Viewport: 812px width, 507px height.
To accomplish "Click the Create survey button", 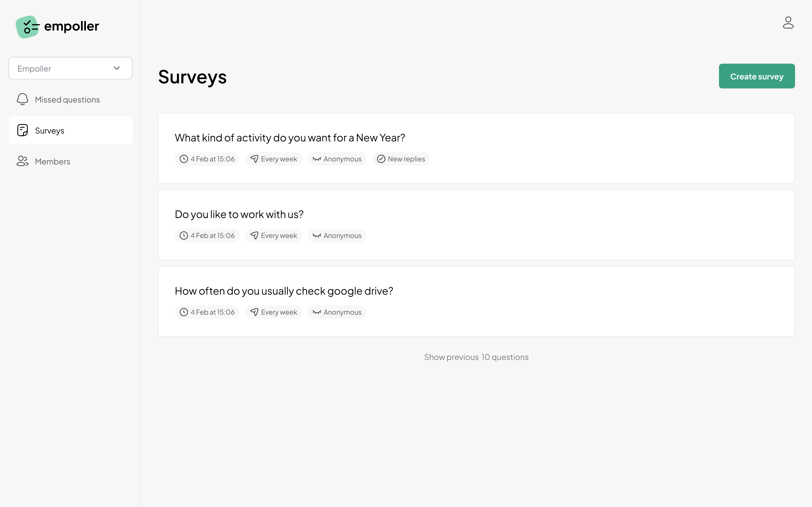I will click(x=757, y=76).
